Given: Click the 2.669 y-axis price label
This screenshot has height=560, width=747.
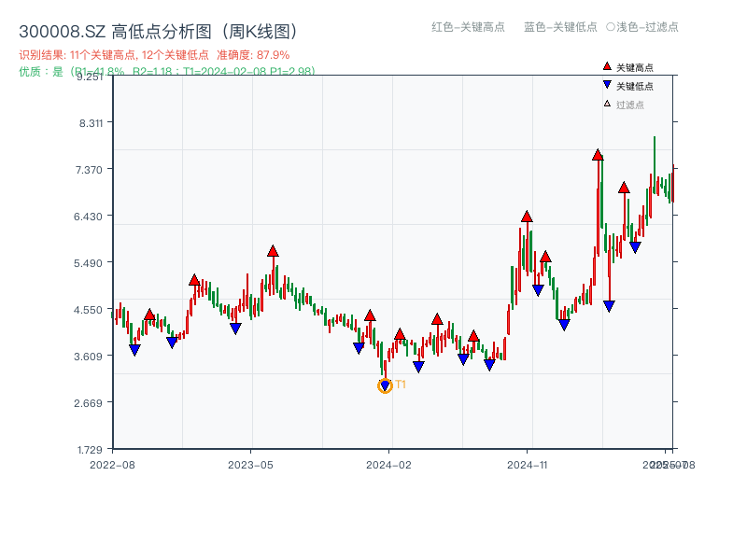Looking at the screenshot, I should tap(88, 403).
